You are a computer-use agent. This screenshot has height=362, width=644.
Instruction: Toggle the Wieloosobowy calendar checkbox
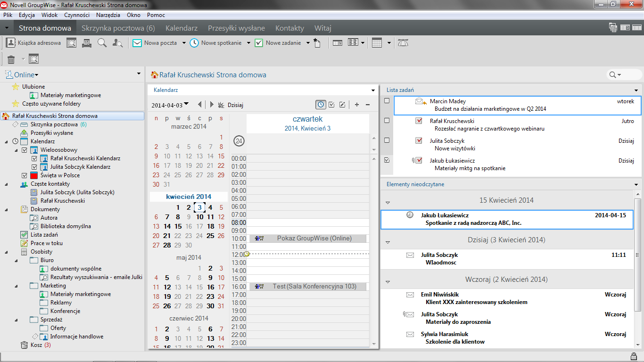click(25, 150)
